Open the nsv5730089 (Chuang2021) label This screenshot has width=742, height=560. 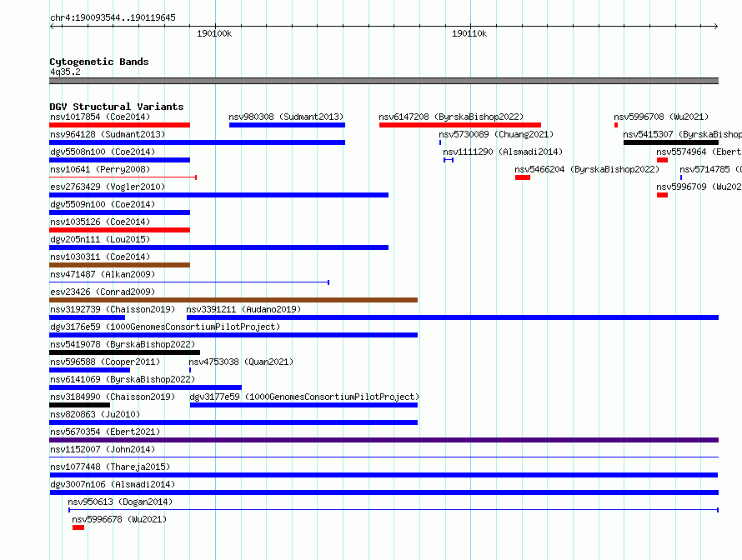(496, 134)
